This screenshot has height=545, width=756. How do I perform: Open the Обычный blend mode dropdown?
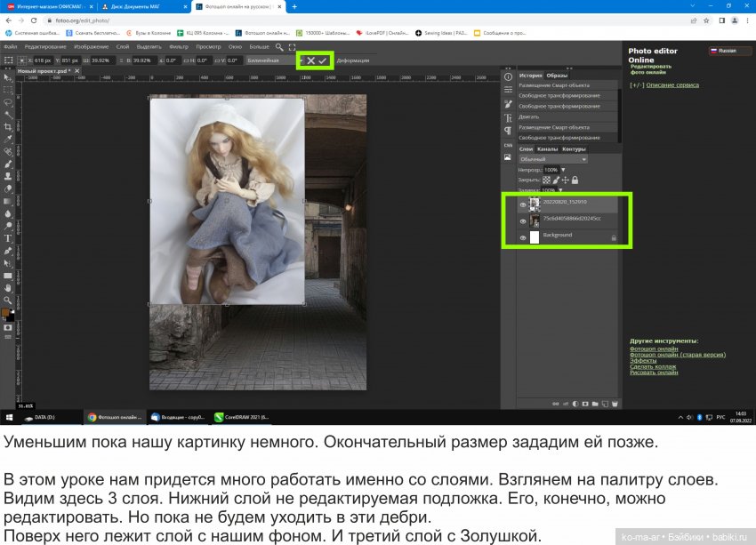(551, 159)
